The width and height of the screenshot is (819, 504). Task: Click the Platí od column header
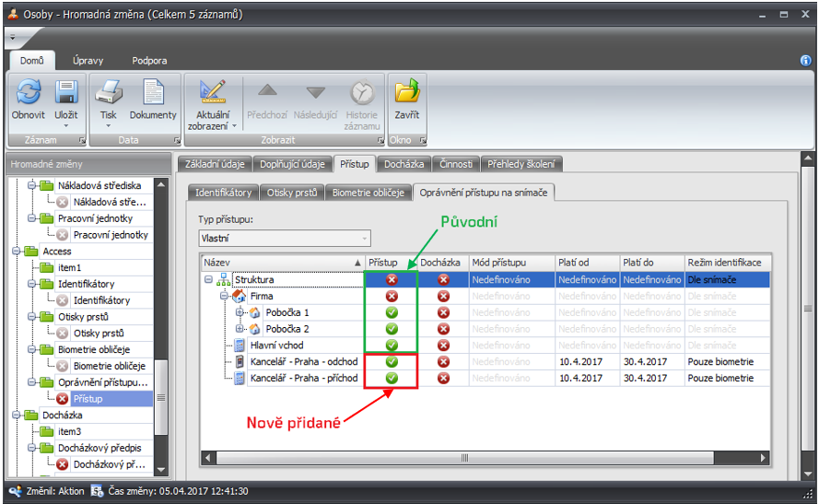pos(587,263)
